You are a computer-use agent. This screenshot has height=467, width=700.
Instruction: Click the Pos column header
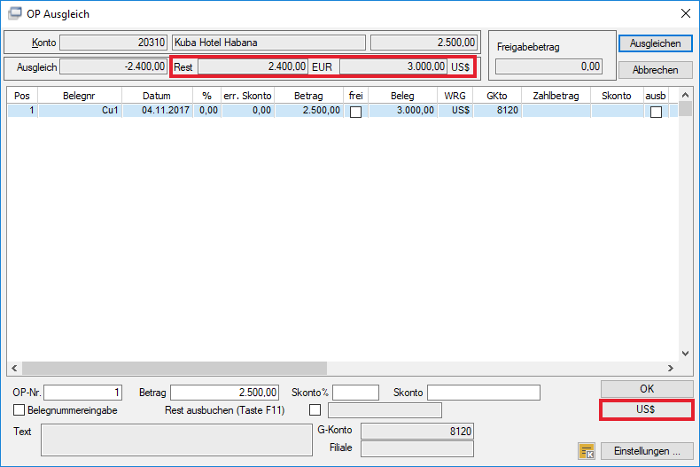[x=22, y=96]
